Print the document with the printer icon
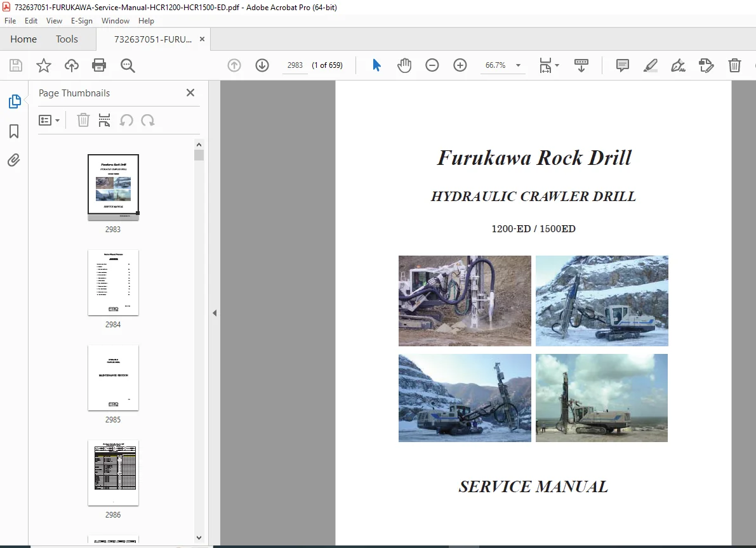Screen dimensions: 756x548 [99, 65]
